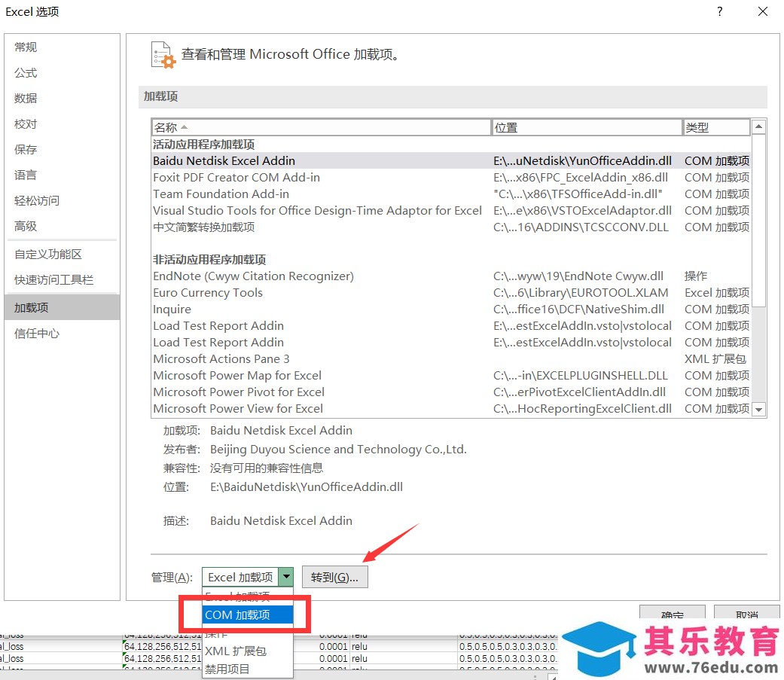Open the 管理 dropdown arrow
This screenshot has height=680, width=784.
[x=286, y=577]
